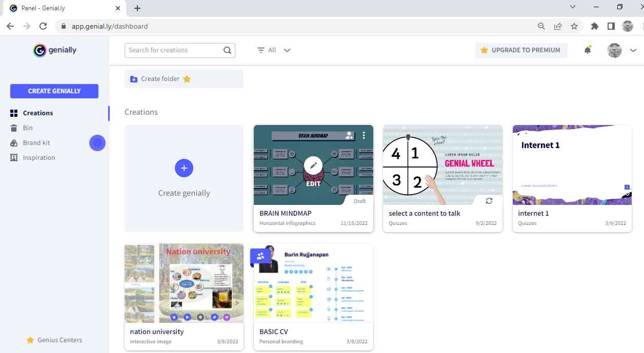The width and height of the screenshot is (644, 353).
Task: Click collaborators icon on BRAIN MINDMAP card
Action: tap(350, 135)
